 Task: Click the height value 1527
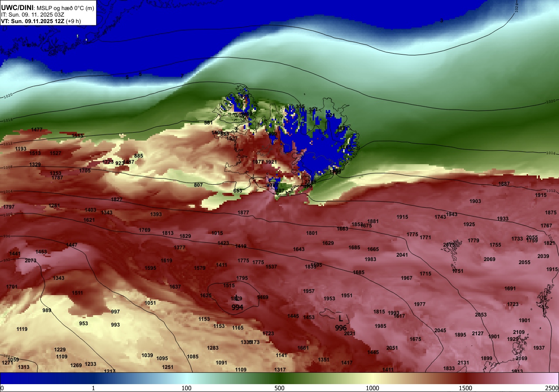(55, 153)
